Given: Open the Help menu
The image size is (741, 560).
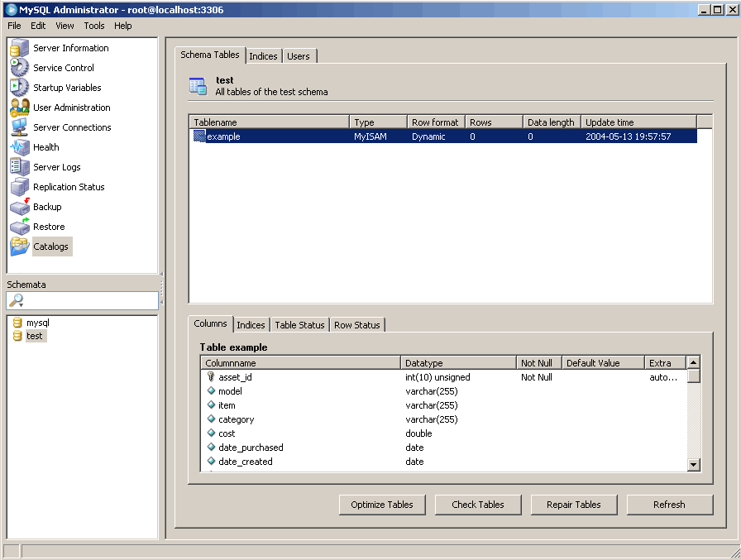Looking at the screenshot, I should [x=123, y=26].
